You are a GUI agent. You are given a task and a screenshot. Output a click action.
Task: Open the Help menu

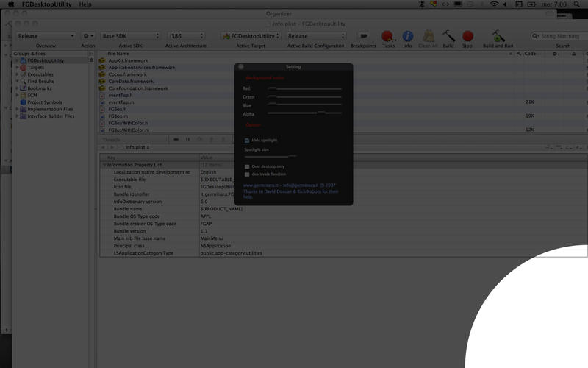click(x=85, y=4)
